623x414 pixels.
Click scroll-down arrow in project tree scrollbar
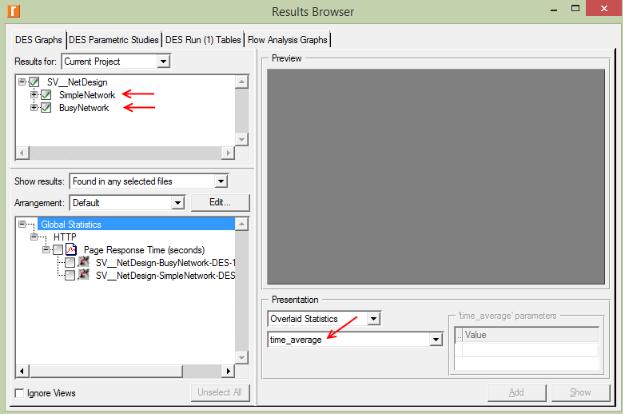pyautogui.click(x=242, y=139)
